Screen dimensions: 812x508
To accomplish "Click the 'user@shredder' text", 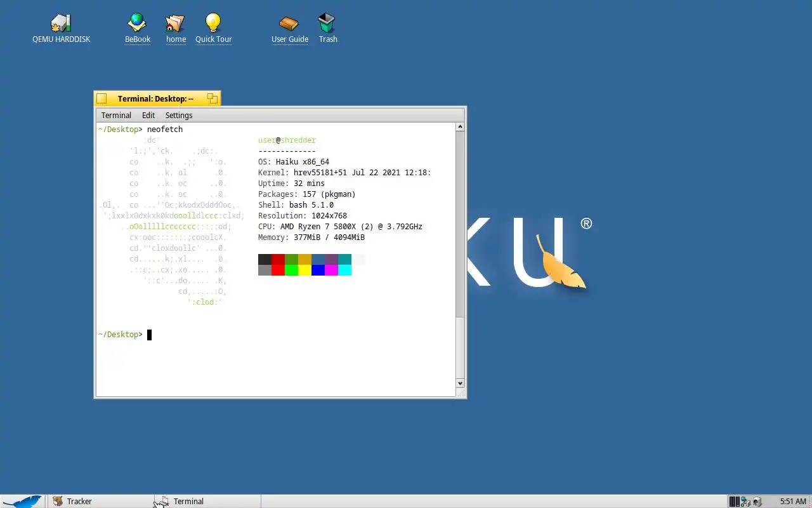I will pyautogui.click(x=287, y=140).
